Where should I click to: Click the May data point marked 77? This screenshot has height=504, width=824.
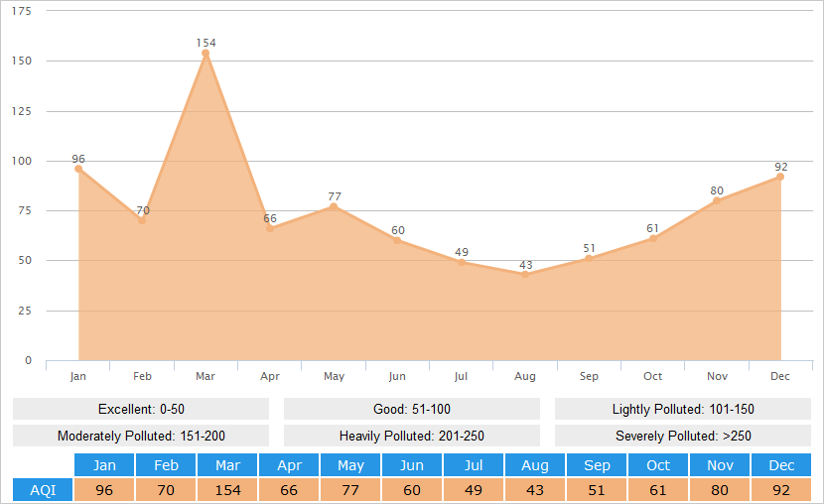coord(334,206)
